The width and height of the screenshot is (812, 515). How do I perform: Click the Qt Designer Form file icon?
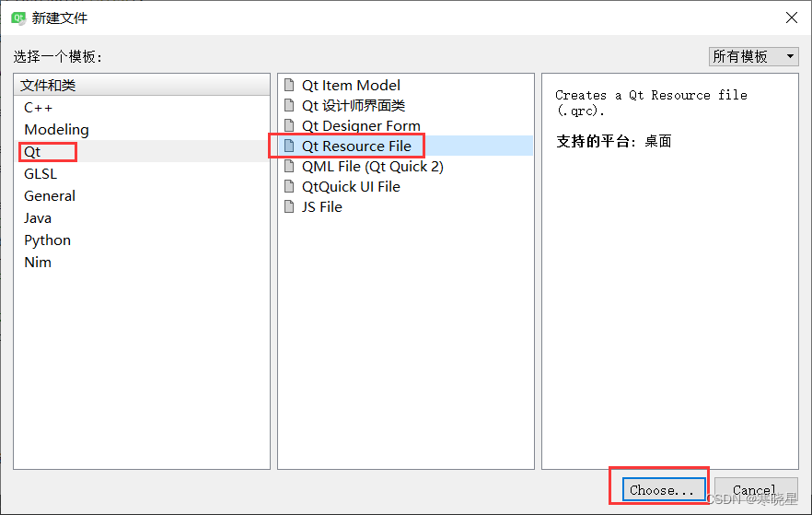289,125
